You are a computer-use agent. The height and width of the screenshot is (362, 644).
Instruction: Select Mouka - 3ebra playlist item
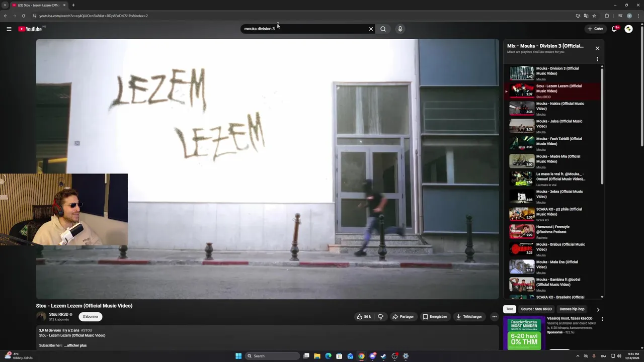552,197
